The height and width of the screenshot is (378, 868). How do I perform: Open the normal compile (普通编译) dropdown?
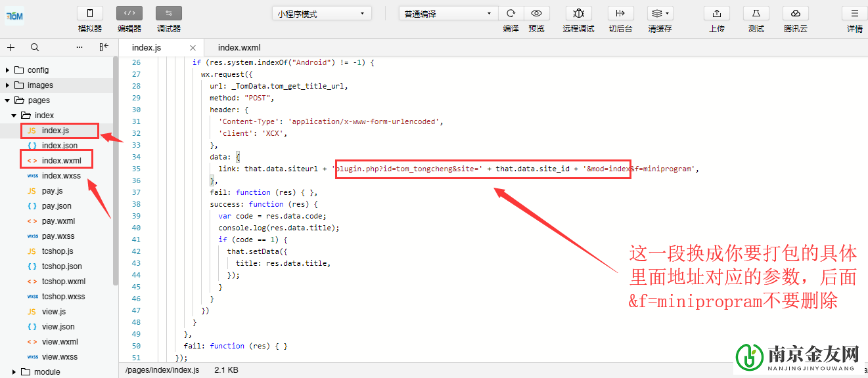point(448,14)
